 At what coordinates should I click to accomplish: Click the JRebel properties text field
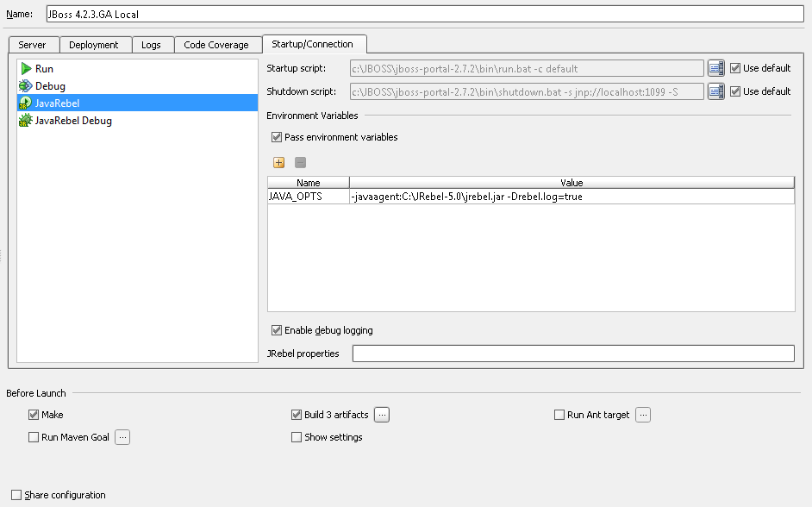(572, 354)
